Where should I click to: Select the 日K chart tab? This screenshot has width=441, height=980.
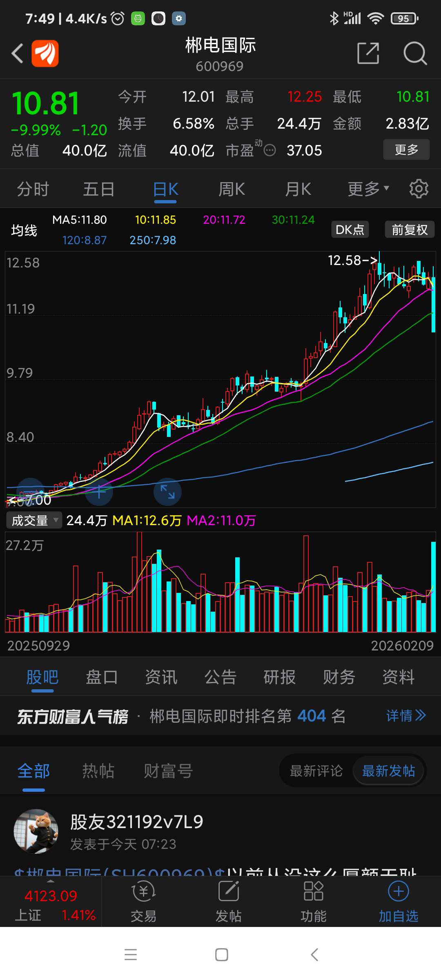pos(165,189)
